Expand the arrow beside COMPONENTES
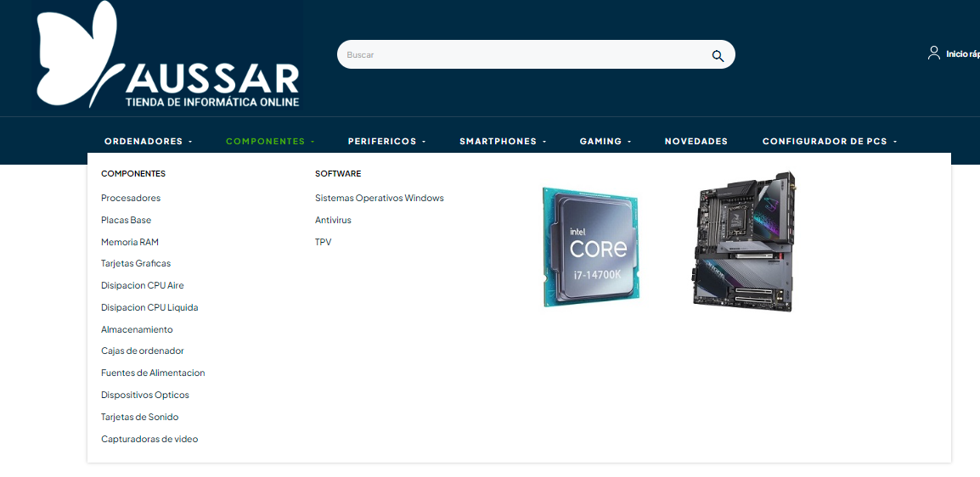Image resolution: width=980 pixels, height=477 pixels. (x=313, y=142)
